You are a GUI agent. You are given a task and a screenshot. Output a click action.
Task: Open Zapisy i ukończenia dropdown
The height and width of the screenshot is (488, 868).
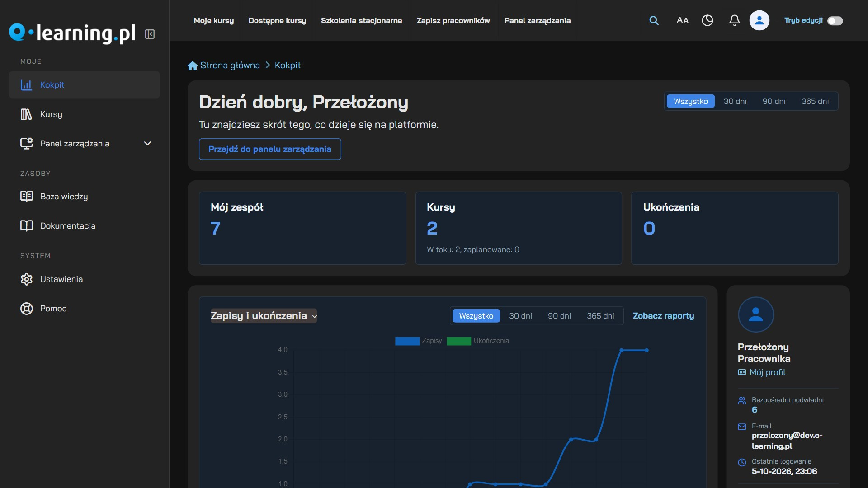pyautogui.click(x=264, y=316)
